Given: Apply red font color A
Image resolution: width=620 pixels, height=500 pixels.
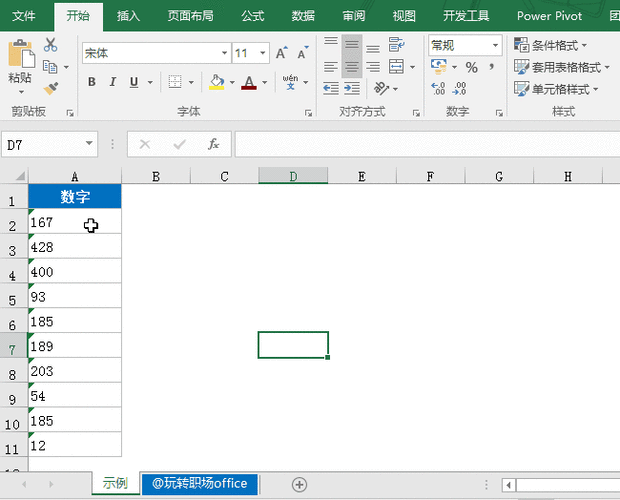Looking at the screenshot, I should [249, 82].
